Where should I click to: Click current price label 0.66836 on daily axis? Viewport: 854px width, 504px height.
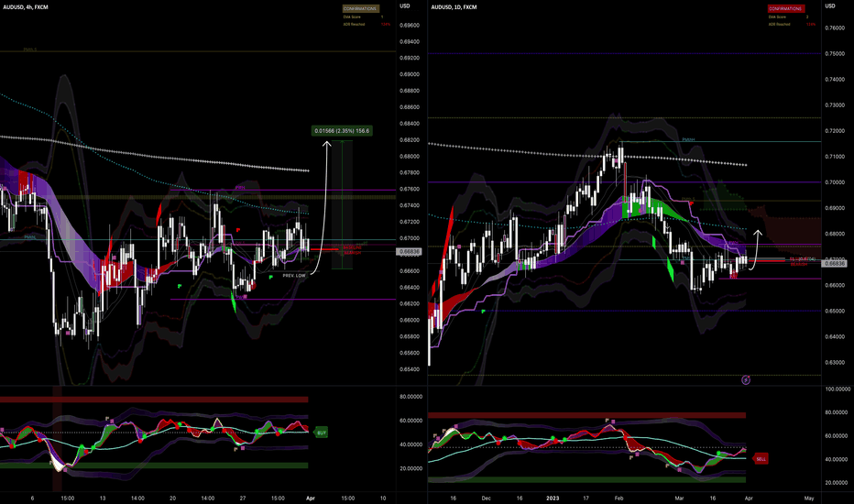(835, 264)
